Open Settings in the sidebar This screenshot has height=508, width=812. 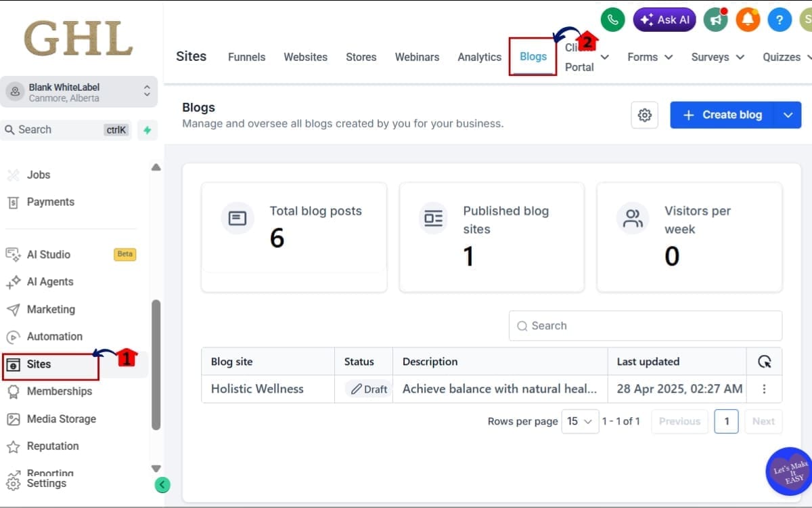tap(46, 484)
